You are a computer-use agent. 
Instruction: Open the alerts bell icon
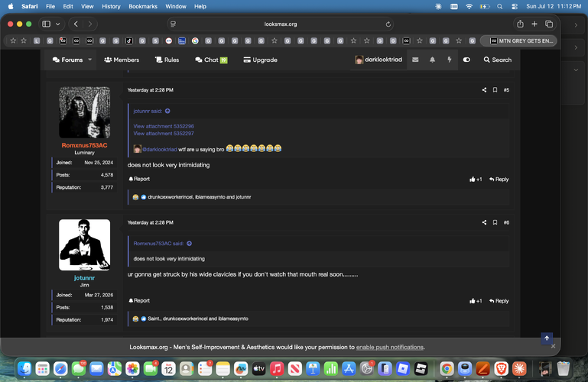(x=432, y=60)
